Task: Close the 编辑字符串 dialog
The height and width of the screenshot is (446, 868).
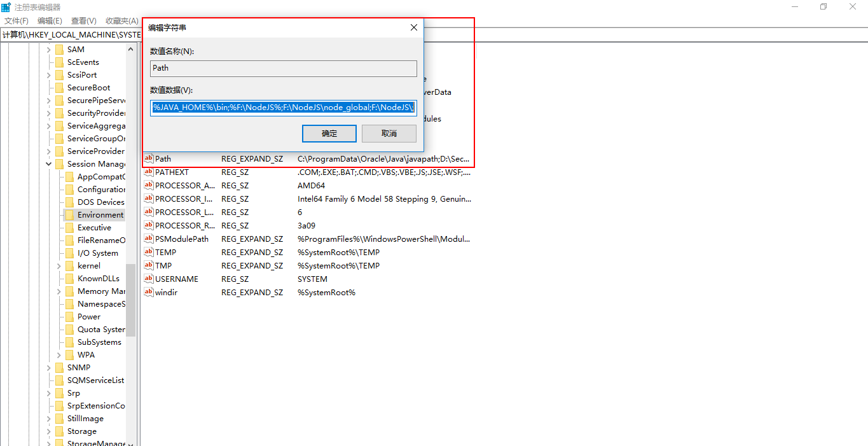Action: click(x=413, y=28)
